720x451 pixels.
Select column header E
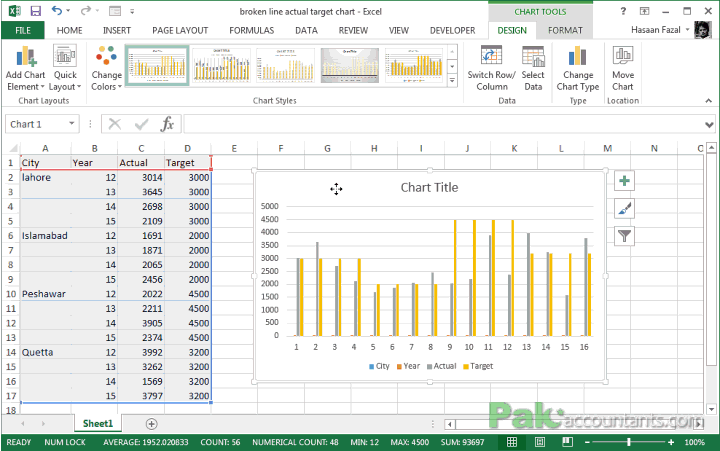pos(234,148)
